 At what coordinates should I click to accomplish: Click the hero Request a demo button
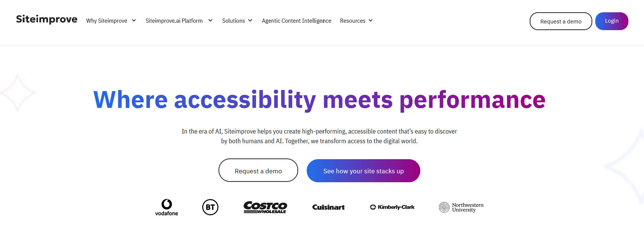point(258,170)
